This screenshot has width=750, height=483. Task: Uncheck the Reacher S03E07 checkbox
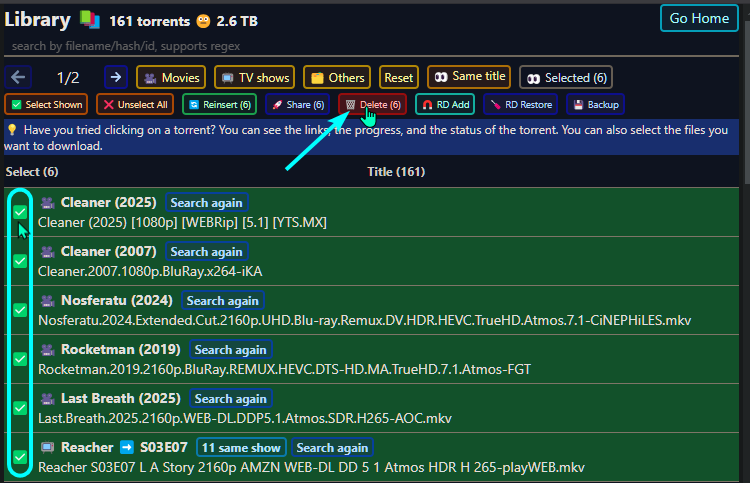[20, 457]
